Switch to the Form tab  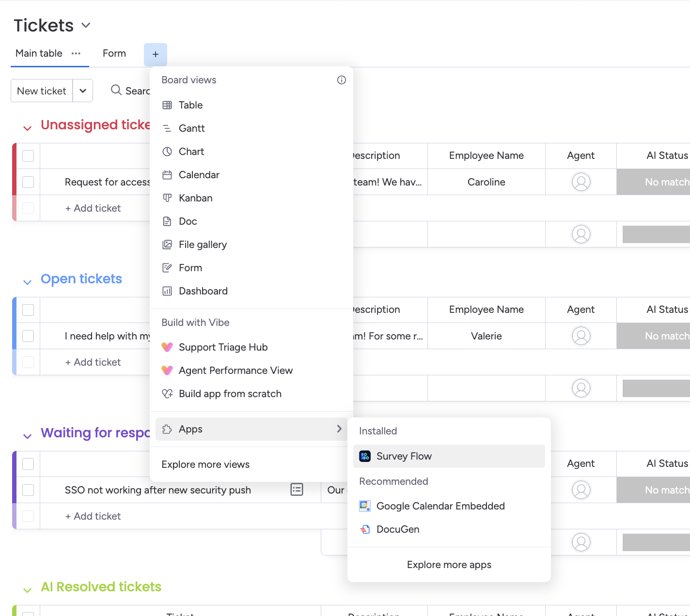pos(114,53)
